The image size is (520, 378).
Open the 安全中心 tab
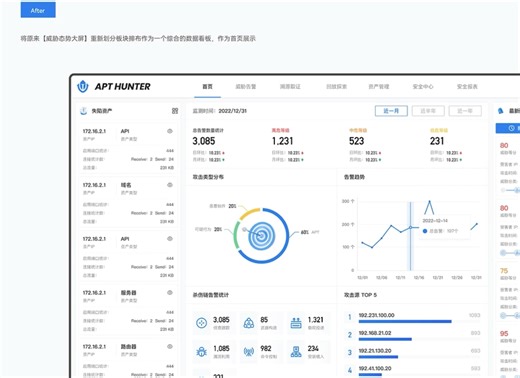pos(423,87)
